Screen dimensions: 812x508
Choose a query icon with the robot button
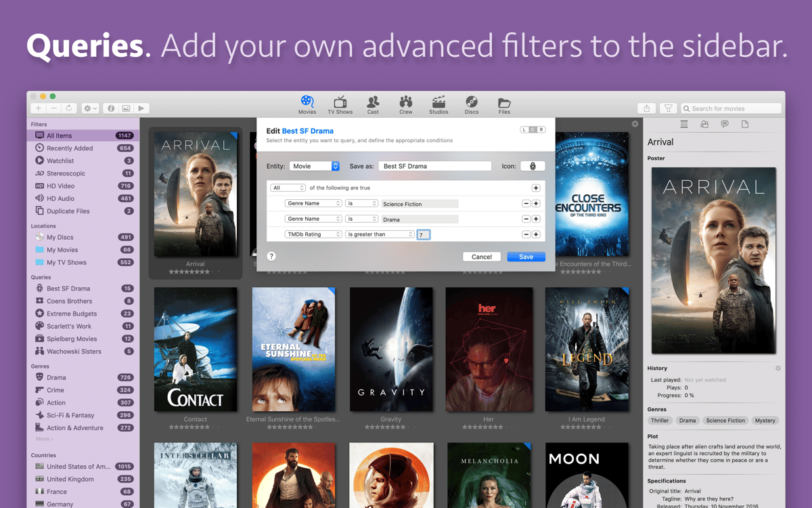(x=533, y=166)
